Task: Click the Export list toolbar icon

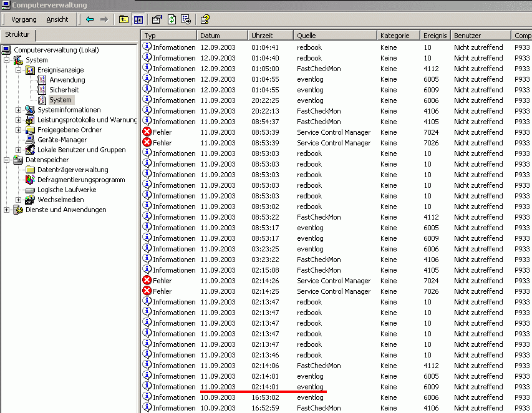Action: [186, 19]
